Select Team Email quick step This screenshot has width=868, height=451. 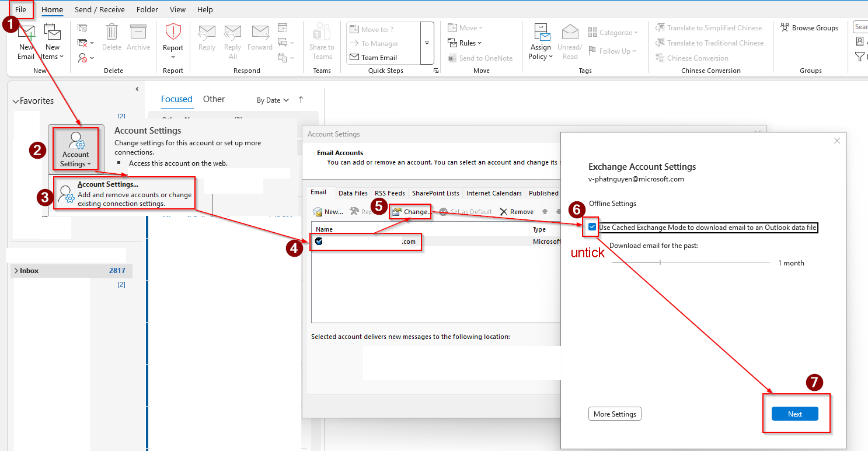pyautogui.click(x=373, y=58)
